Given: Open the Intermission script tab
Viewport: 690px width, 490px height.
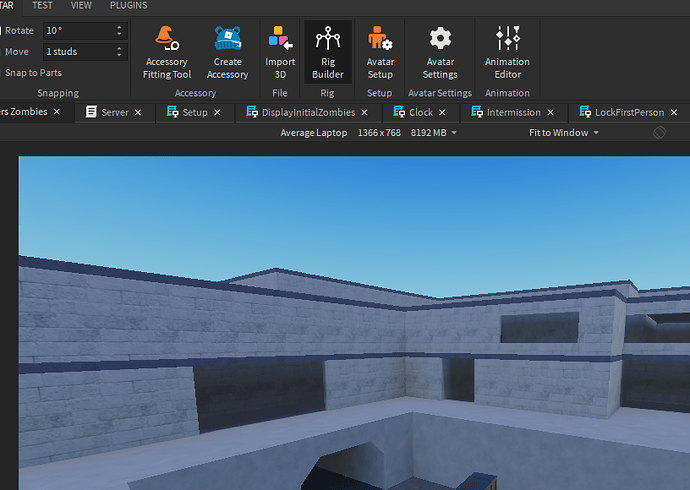Looking at the screenshot, I should tap(513, 112).
